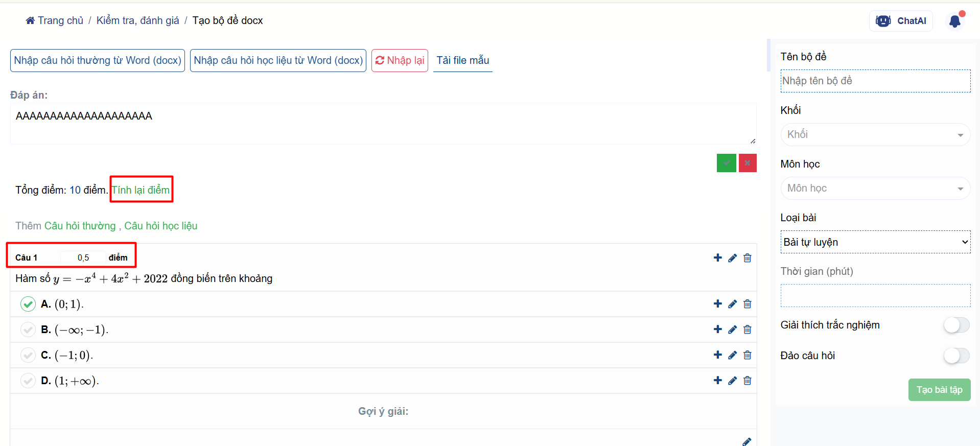
Task: Edit answer B with the pencil icon
Action: click(x=732, y=330)
